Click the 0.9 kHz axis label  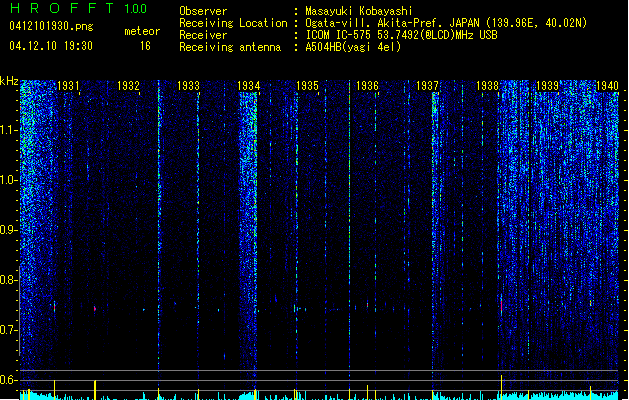[8, 230]
